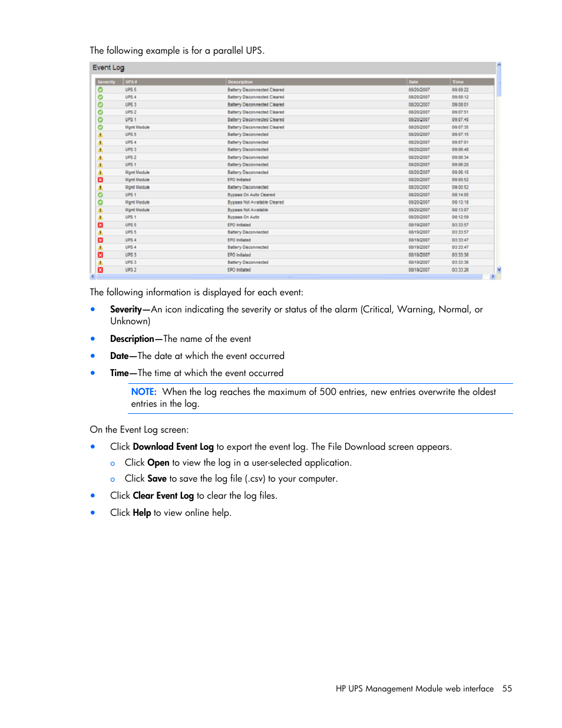Click the vertical scrollbar up arrow

(499, 64)
